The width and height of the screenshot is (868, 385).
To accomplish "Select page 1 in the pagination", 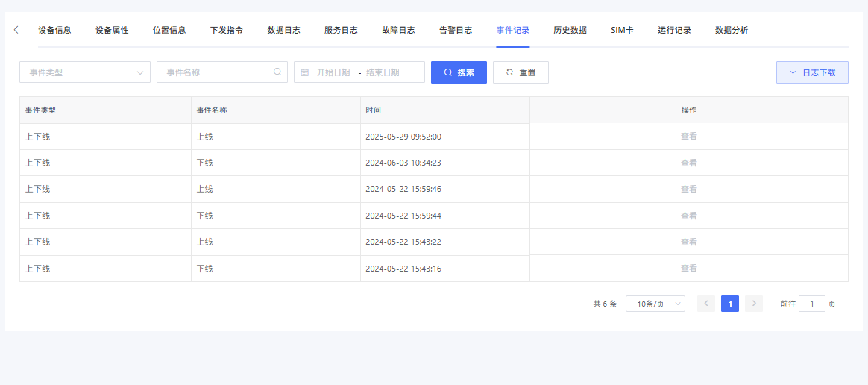I will 729,304.
